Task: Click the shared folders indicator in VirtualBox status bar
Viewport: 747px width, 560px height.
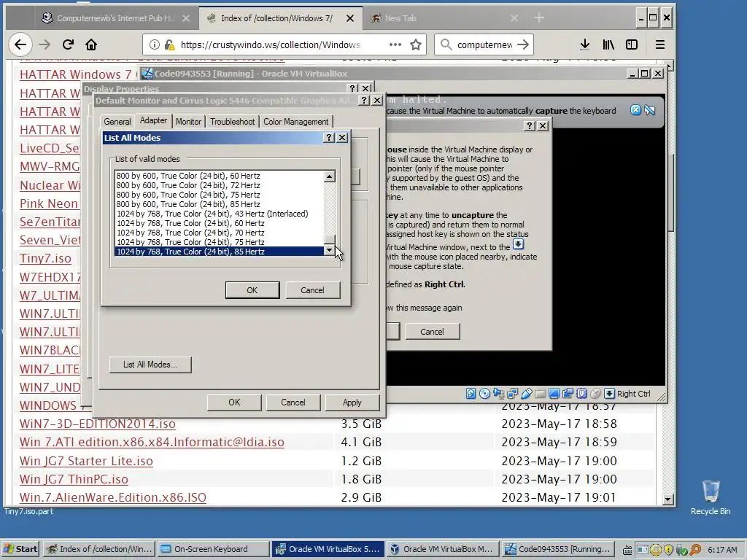Action: pos(541,394)
